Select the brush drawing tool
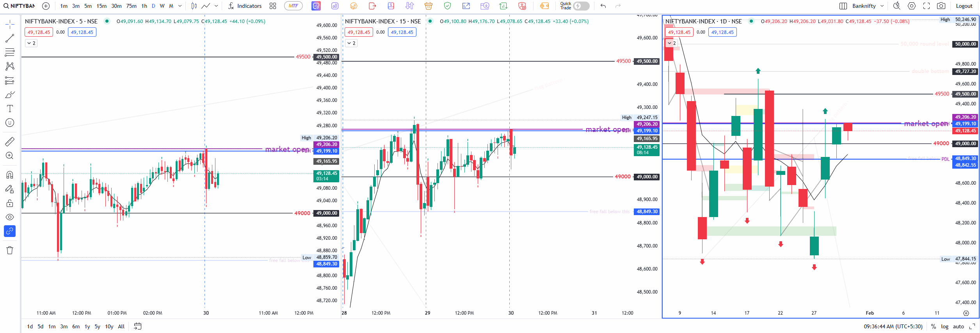980x333 pixels. tap(10, 94)
